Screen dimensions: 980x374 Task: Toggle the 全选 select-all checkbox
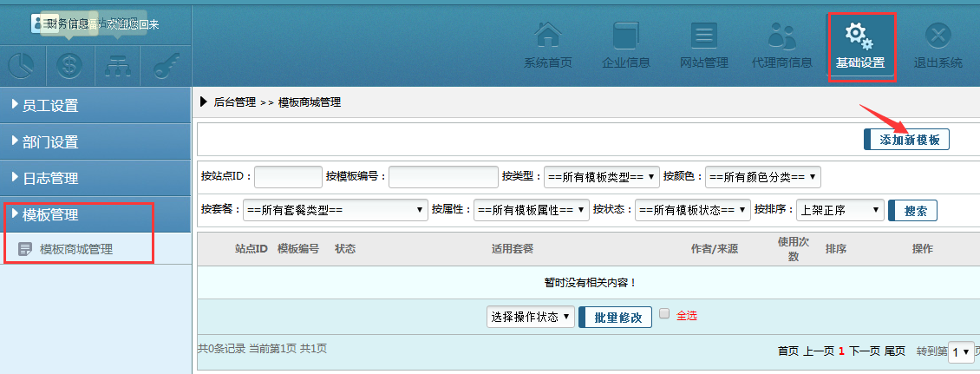pyautogui.click(x=664, y=314)
